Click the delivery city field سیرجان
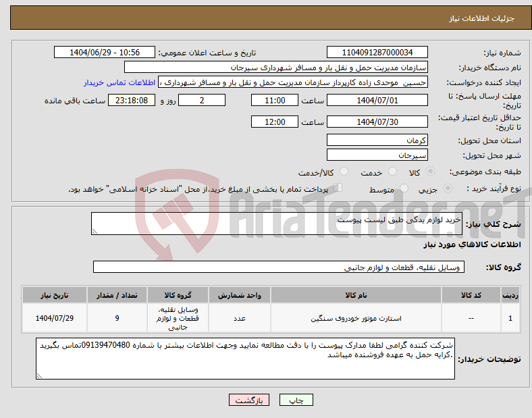Screen dimensions: 532x418 coord(377,155)
